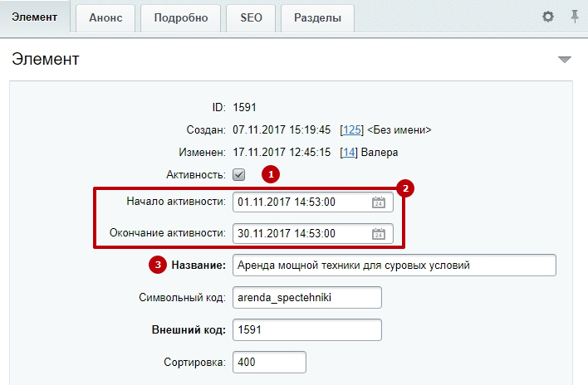Click the Начало активности date field
The height and width of the screenshot is (385, 588).
click(x=313, y=202)
